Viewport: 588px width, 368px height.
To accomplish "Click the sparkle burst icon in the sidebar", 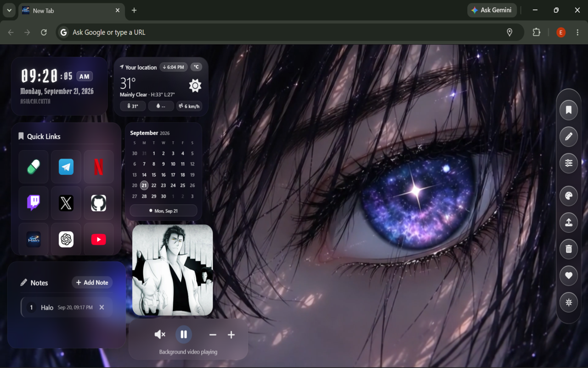I will (569, 302).
